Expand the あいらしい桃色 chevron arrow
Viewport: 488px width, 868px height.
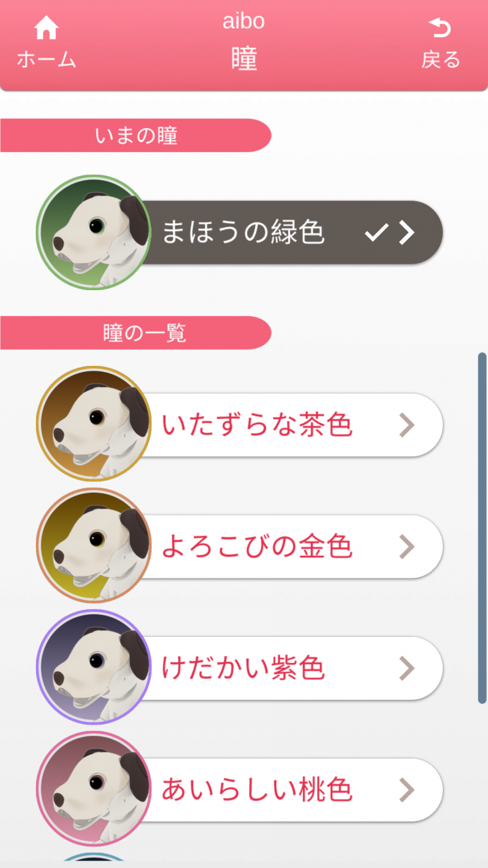(x=406, y=790)
